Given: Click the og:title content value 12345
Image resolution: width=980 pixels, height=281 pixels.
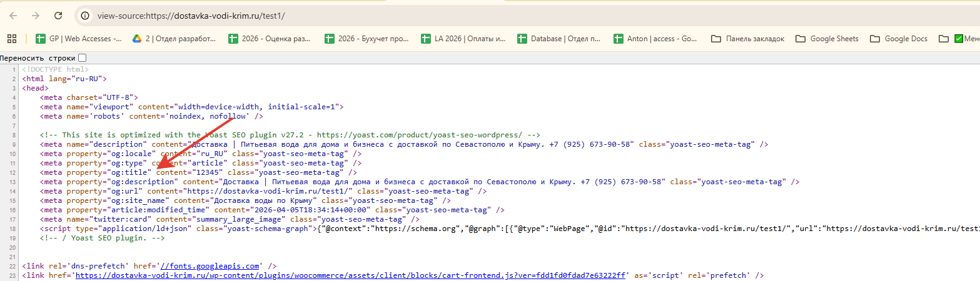Looking at the screenshot, I should (211, 172).
